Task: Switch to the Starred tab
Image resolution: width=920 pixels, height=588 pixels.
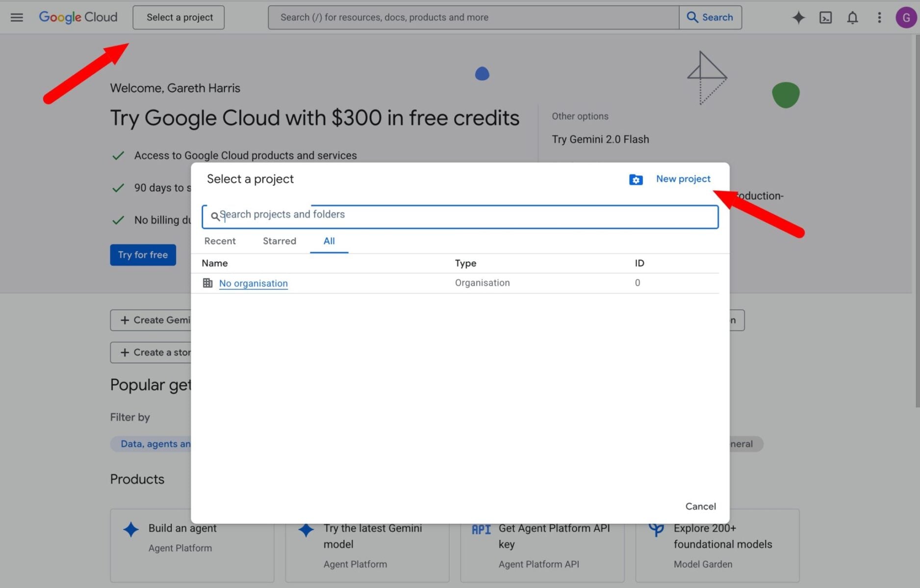Action: [279, 241]
